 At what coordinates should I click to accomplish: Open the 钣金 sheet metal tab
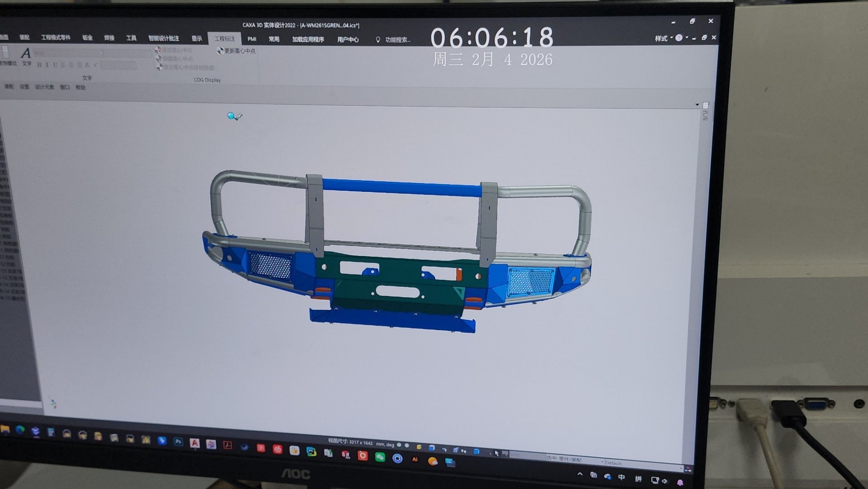pyautogui.click(x=87, y=38)
